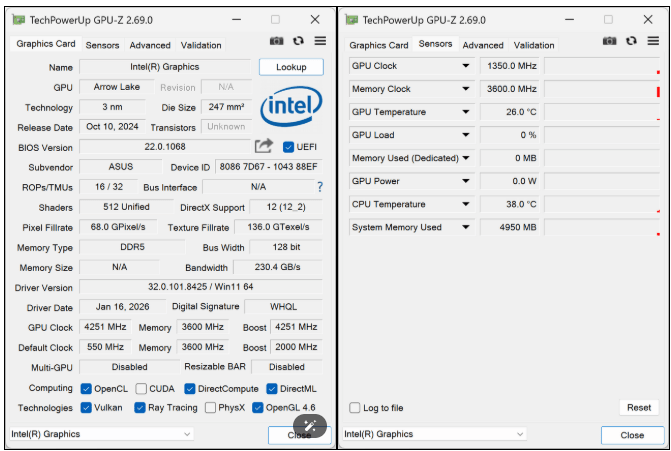Click the Memory Clock sensor graph

(602, 89)
